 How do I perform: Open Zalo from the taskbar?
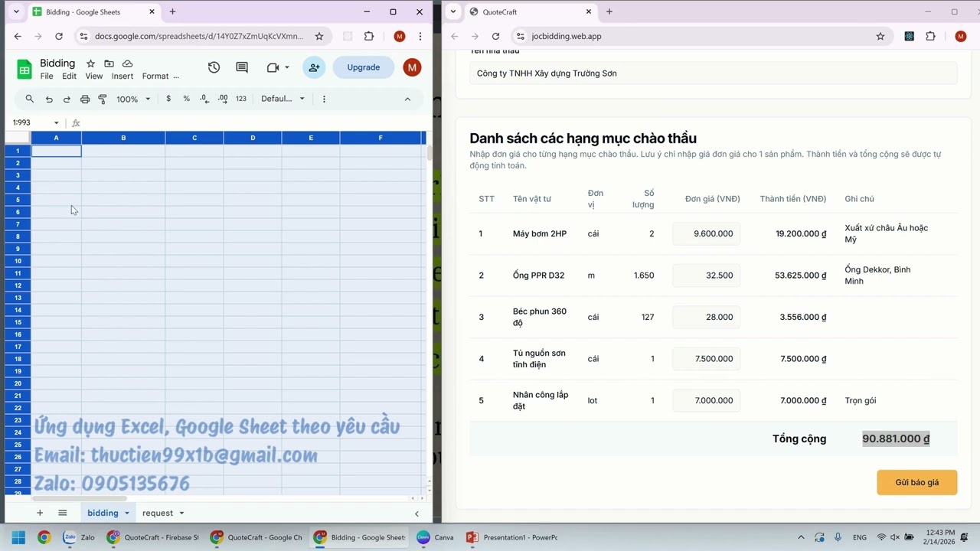click(x=79, y=537)
